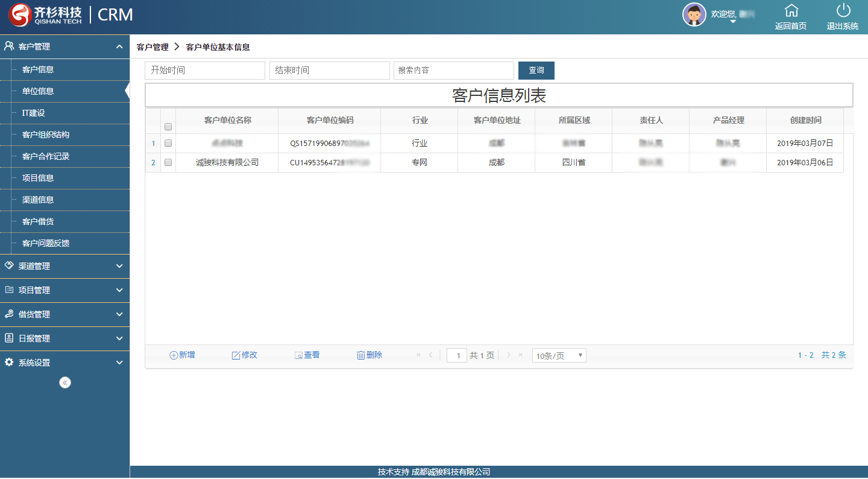Select 项目信息 in the sidebar menu

tap(38, 178)
